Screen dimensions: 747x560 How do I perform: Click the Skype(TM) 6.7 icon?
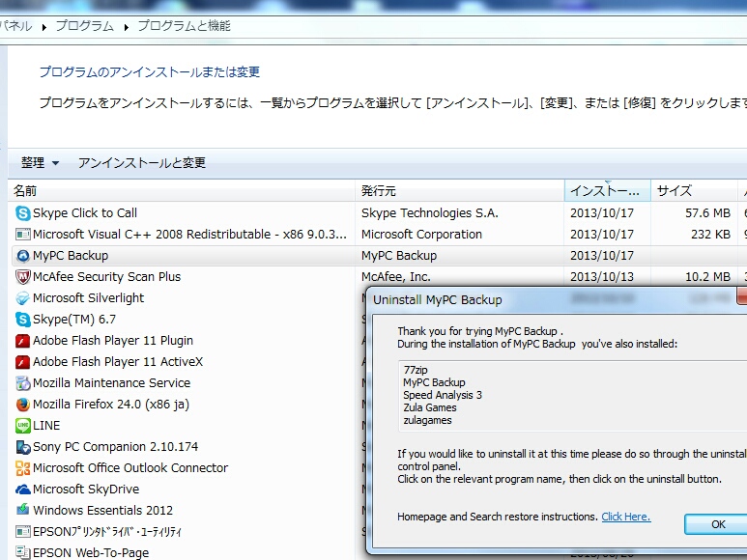click(x=23, y=320)
